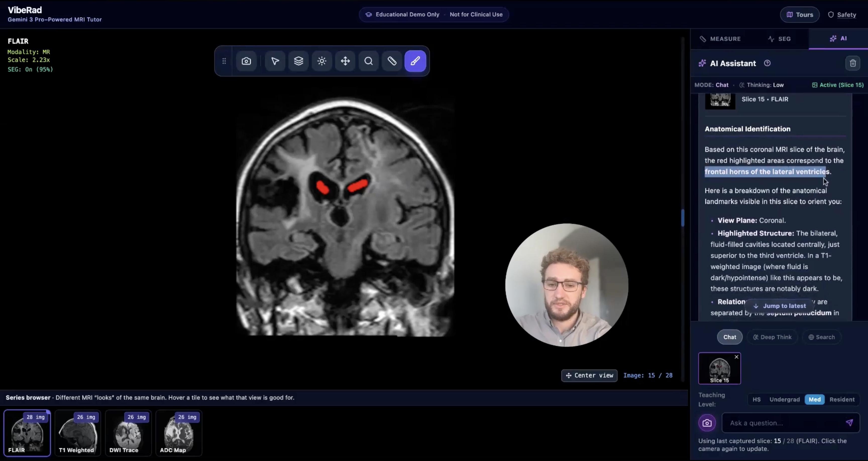The image size is (868, 461).
Task: Select the DWI Trace series thumbnail
Action: click(128, 433)
